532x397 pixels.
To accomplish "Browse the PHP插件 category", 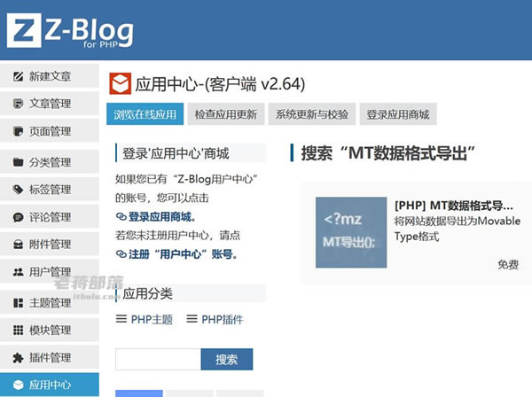I will (x=223, y=319).
